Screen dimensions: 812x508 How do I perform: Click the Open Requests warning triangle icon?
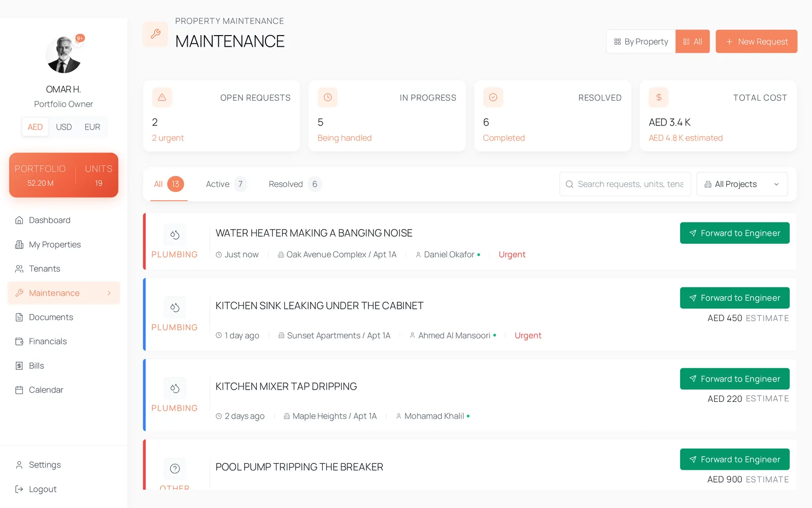162,98
